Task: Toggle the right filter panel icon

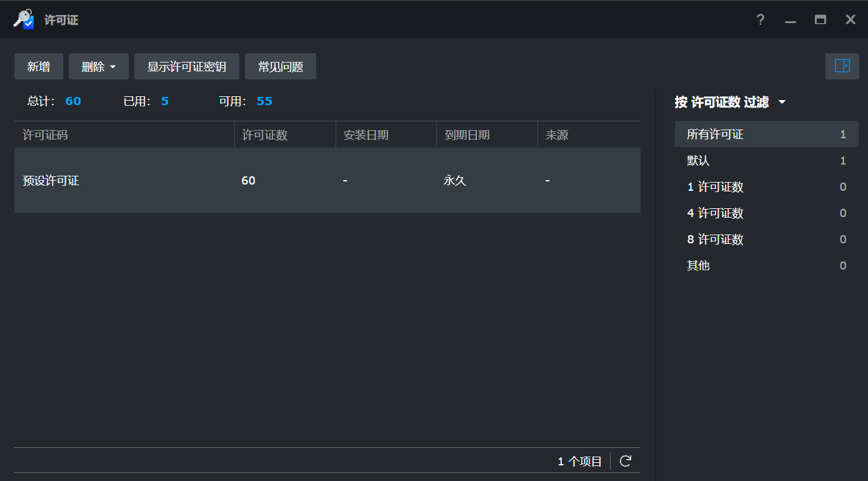Action: 842,66
